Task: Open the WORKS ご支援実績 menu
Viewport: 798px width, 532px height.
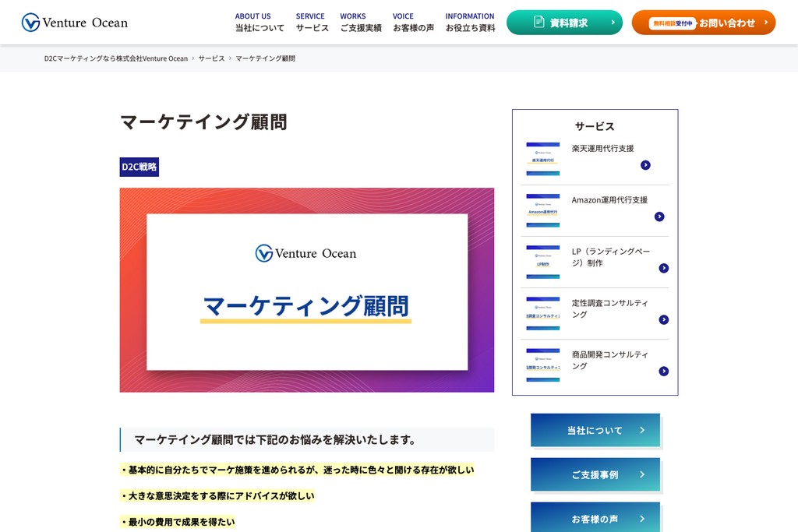Action: click(360, 23)
